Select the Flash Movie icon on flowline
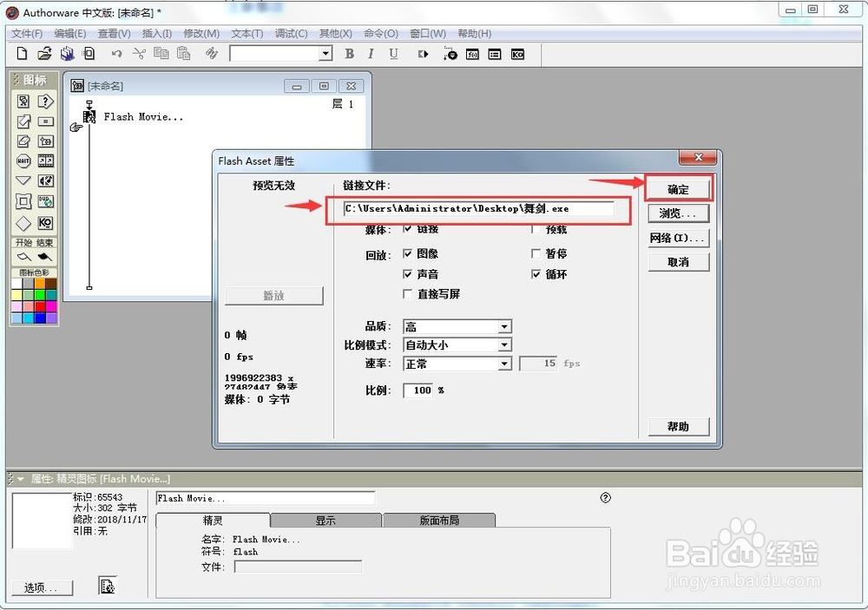Screen dimensions: 868x610 click(89, 116)
